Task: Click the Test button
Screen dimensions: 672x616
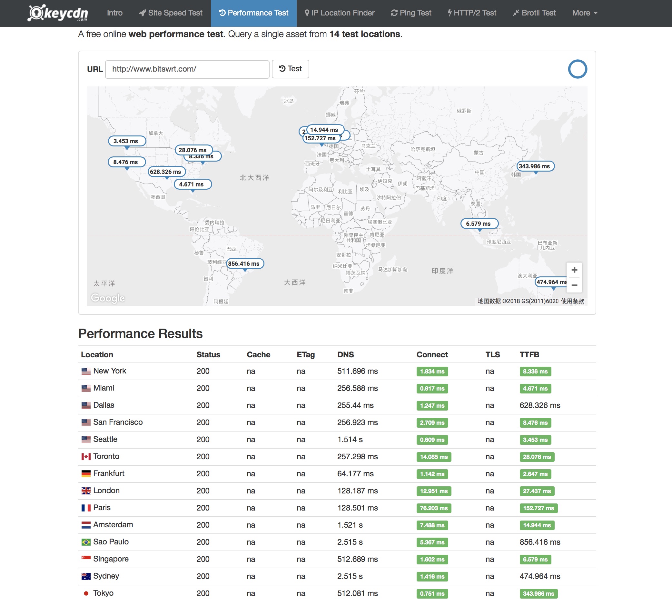Action: point(290,69)
